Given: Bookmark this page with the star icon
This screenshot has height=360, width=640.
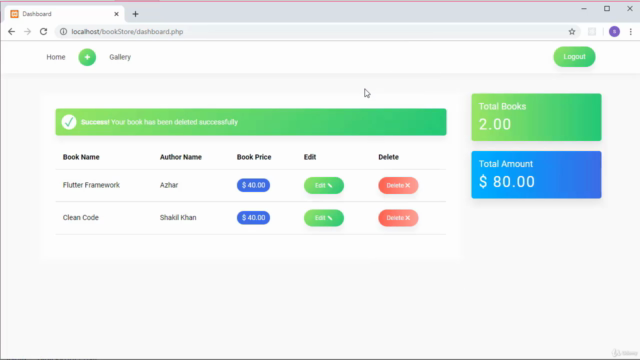Looking at the screenshot, I should [572, 31].
